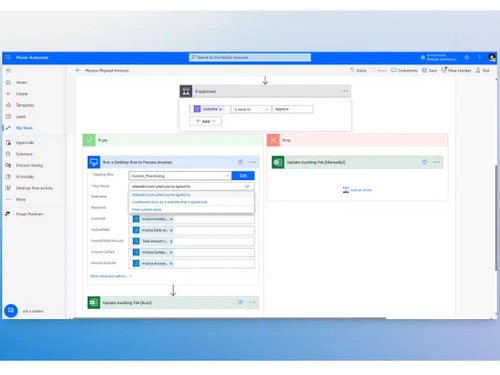Open the Update Auditing File (Auto) ellipsis menu
The width and height of the screenshot is (500, 375).
pyautogui.click(x=252, y=302)
